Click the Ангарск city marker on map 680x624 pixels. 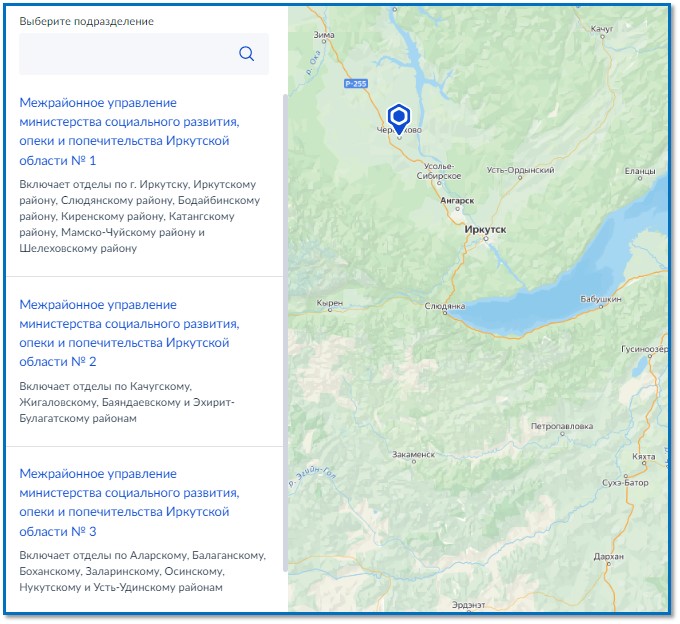pos(456,211)
